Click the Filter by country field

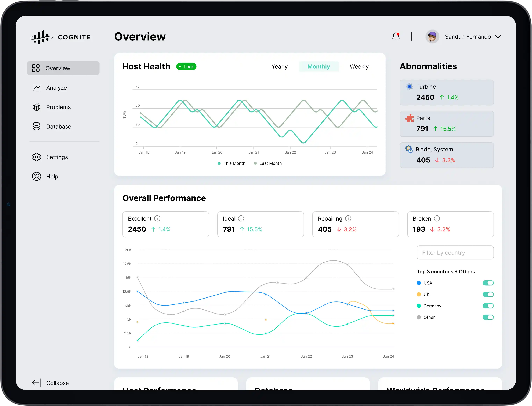(x=455, y=252)
